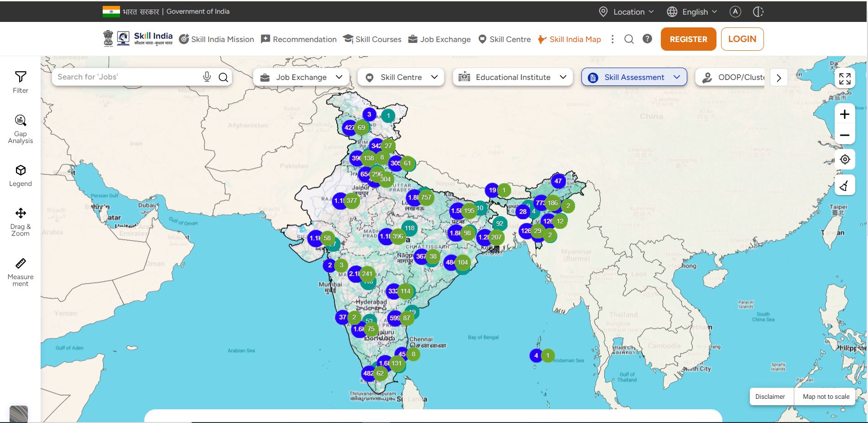868x423 pixels.
Task: Open the three-dot more menu
Action: pyautogui.click(x=612, y=39)
